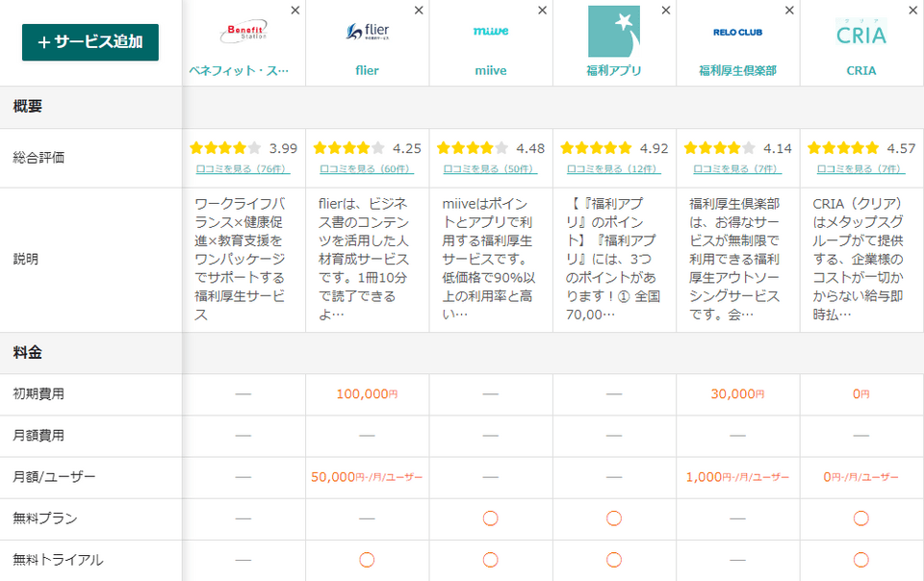Viewport: 924px width, 581px height.
Task: Open flier service name link
Action: (367, 70)
